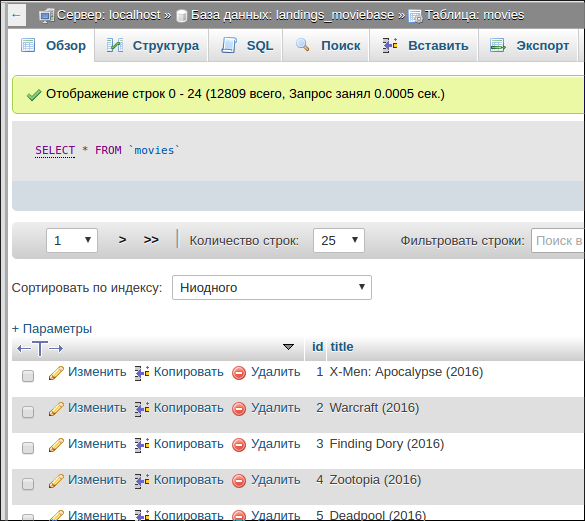The image size is (585, 521).
Task: Open the page number dropdown
Action: [72, 240]
